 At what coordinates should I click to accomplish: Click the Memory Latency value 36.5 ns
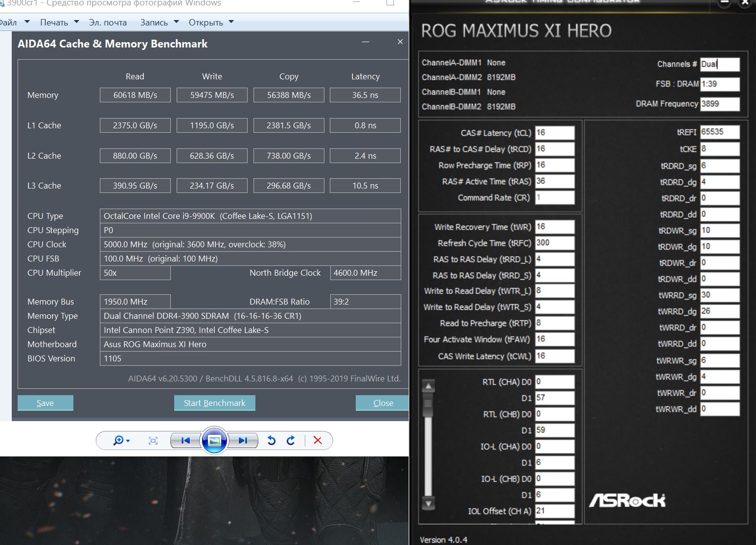point(366,95)
